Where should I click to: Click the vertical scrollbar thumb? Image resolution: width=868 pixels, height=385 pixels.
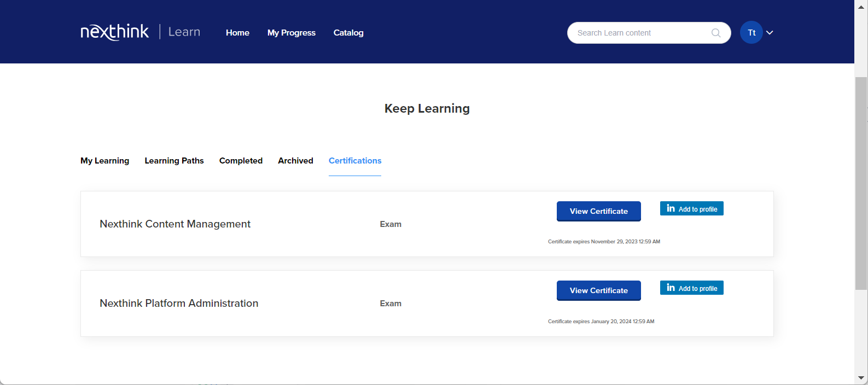[x=861, y=183]
